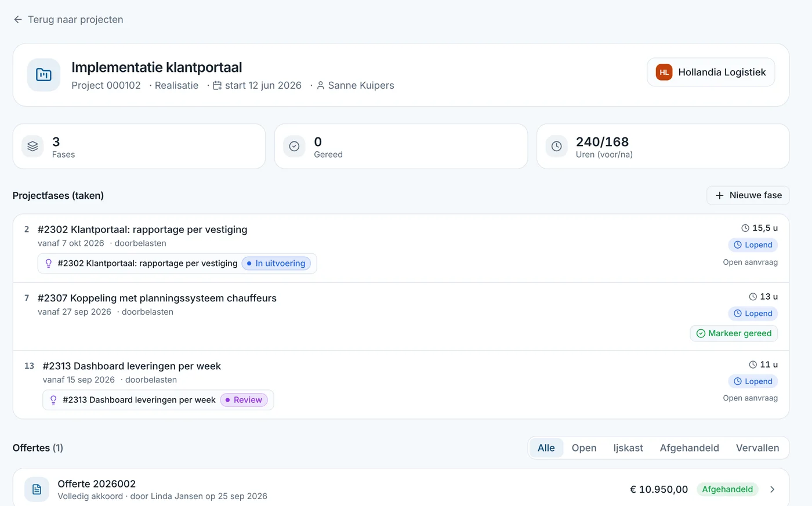Click the project folder icon next to Implementatie klantportaal
Viewport: 812px width, 506px height.
(x=43, y=75)
